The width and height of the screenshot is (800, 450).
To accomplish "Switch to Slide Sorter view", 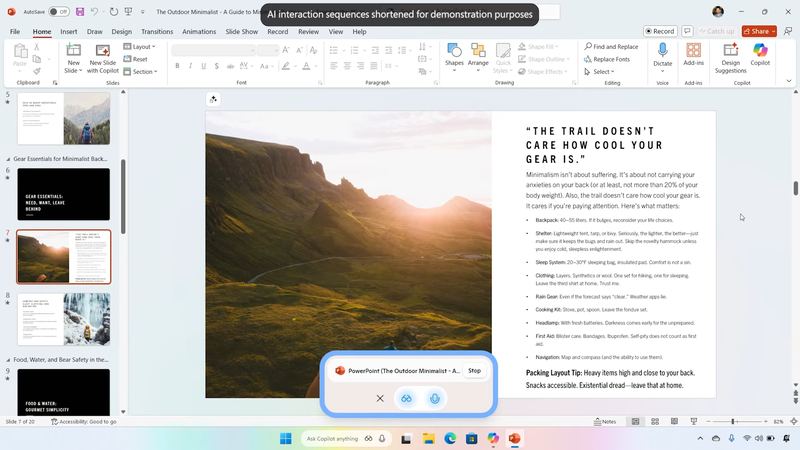I will [655, 421].
